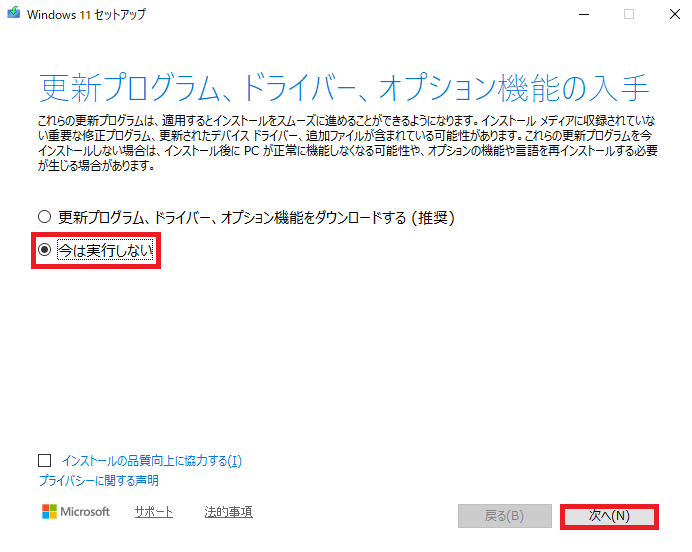The width and height of the screenshot is (692, 552).
Task: Open the サポート link
Action: coord(153,512)
